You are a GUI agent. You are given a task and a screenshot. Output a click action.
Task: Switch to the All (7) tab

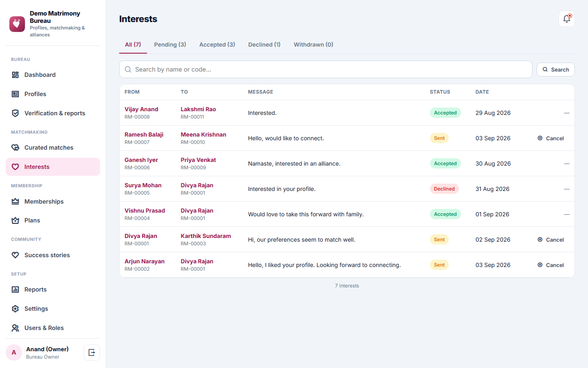(x=133, y=45)
